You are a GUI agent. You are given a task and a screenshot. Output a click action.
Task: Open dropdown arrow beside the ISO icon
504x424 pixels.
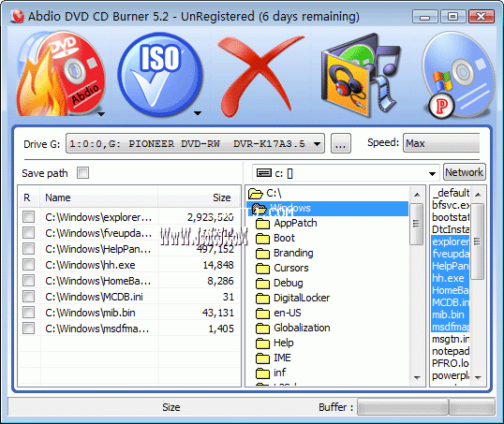[x=198, y=113]
